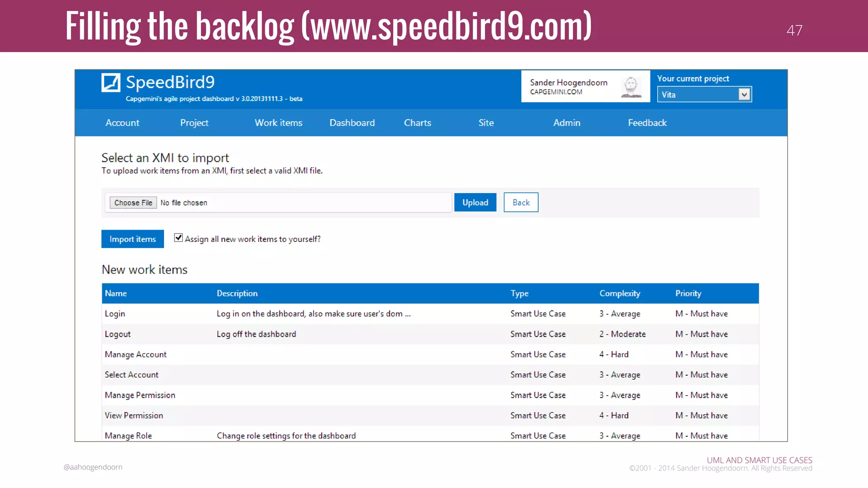Click the Back button
The height and width of the screenshot is (488, 868).
(x=521, y=202)
